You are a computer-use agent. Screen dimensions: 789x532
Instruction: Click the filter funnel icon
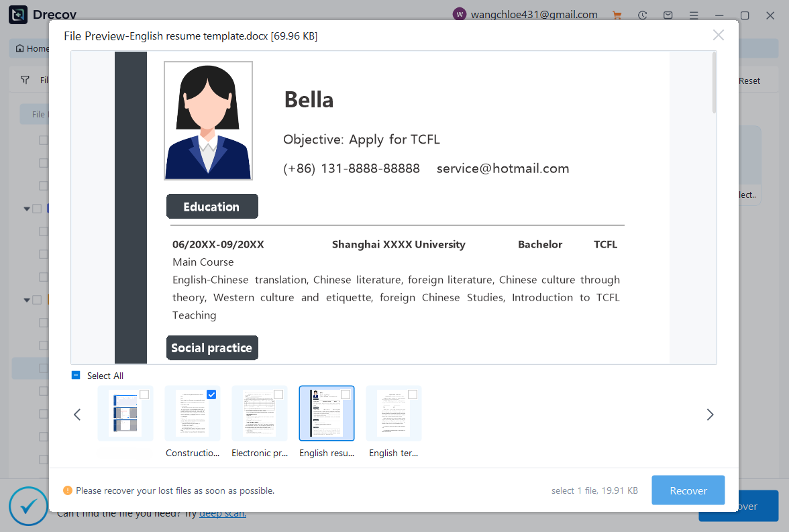tap(25, 81)
